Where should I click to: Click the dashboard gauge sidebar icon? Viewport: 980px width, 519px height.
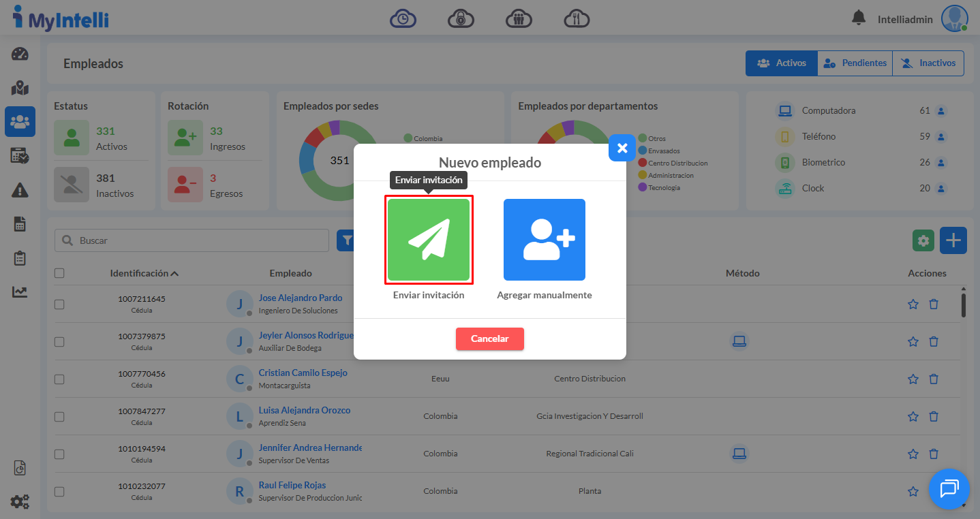coord(20,54)
